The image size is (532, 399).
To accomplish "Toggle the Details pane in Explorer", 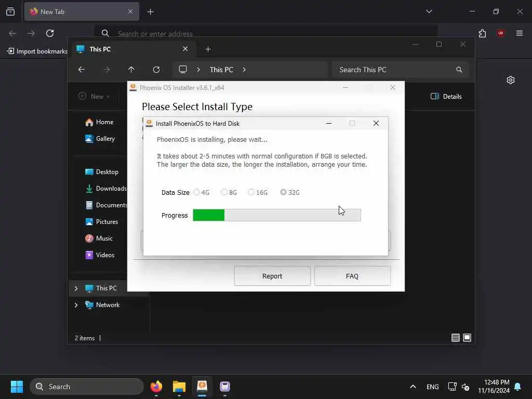I will (x=446, y=96).
